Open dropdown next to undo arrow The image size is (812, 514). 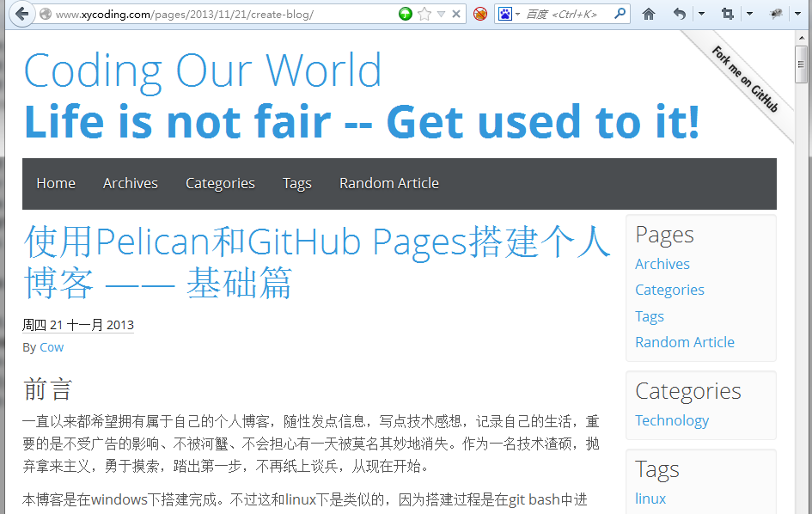[x=702, y=14]
